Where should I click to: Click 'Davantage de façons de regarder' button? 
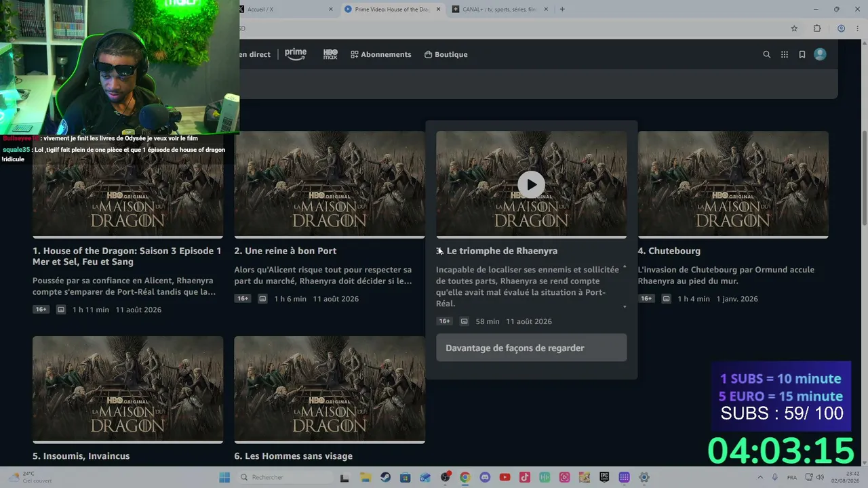[531, 348]
